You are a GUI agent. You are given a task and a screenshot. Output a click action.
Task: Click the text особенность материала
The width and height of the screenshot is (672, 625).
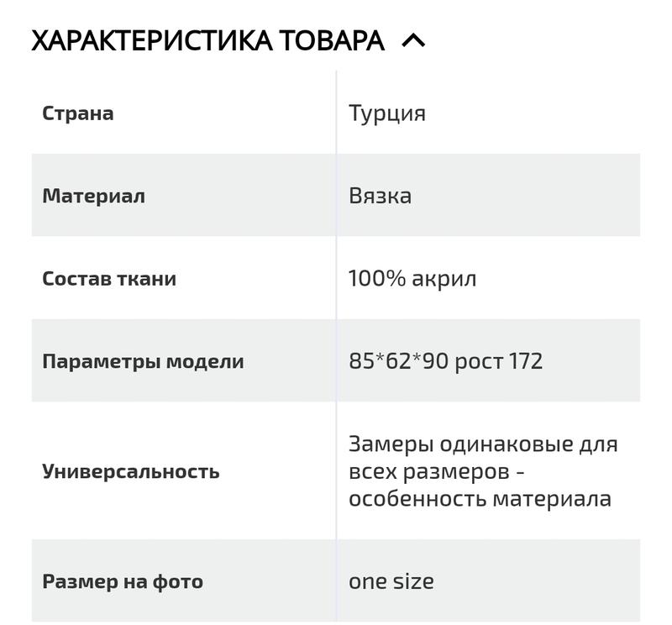tap(480, 498)
